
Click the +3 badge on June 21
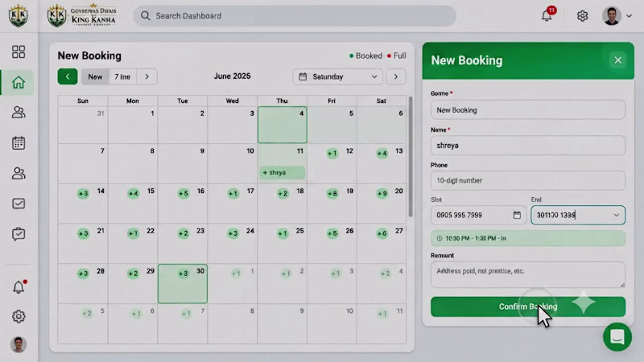click(84, 233)
